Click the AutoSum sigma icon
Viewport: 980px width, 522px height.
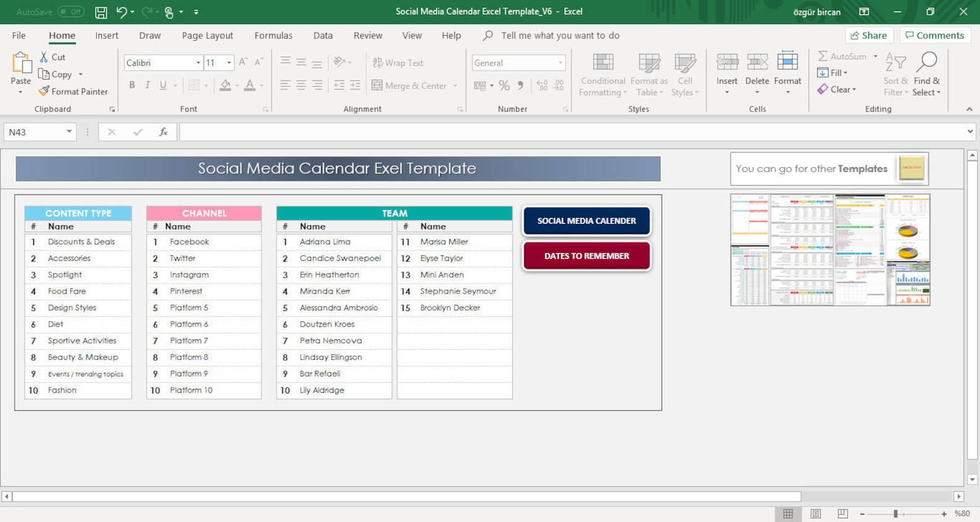(x=823, y=56)
